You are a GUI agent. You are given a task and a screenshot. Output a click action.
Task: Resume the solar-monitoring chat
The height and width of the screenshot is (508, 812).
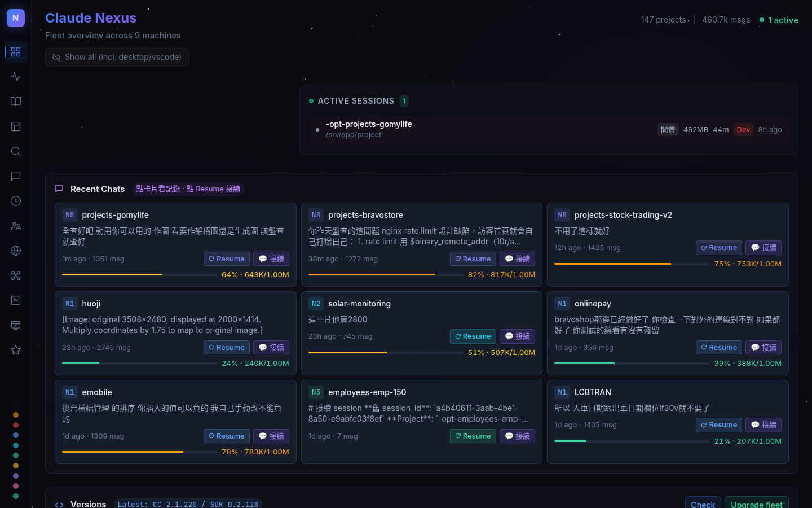coord(473,336)
